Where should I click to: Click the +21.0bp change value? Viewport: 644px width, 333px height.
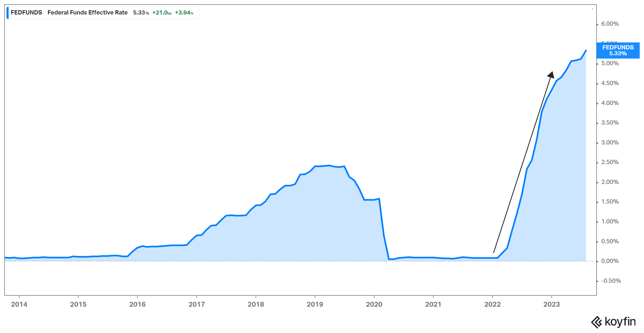point(162,13)
